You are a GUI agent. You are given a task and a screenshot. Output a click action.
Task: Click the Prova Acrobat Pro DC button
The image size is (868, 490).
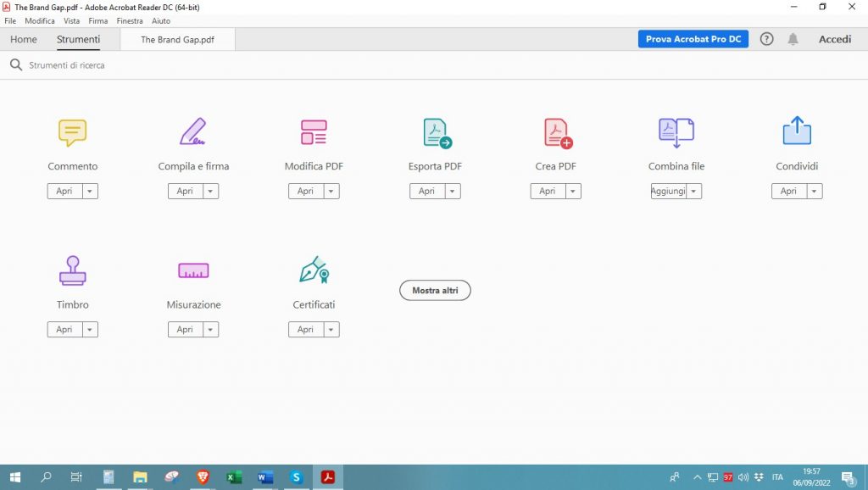693,39
